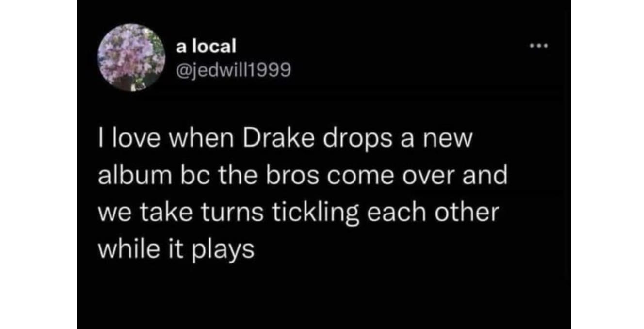Click the @jedwill1999 handle
Screen dimensions: 644x329
click(233, 72)
